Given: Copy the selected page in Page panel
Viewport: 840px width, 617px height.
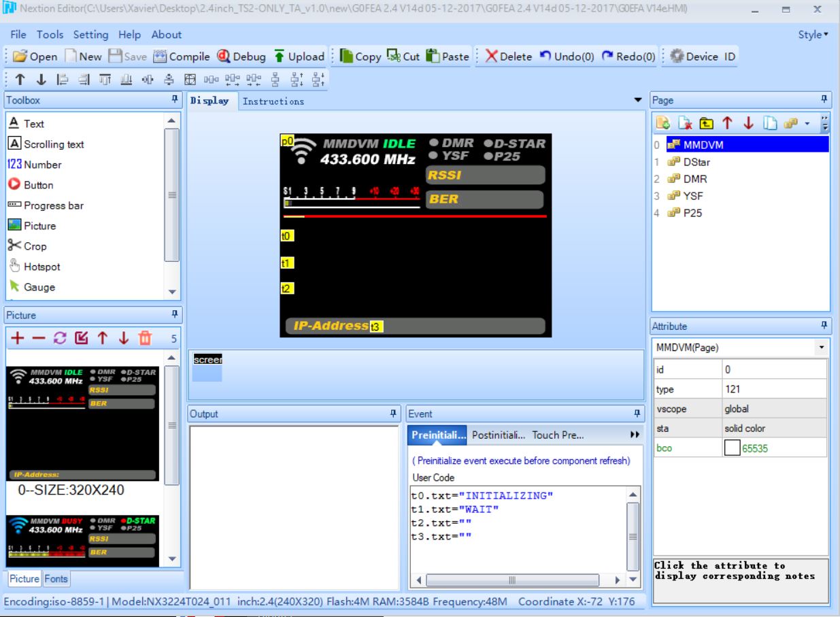Looking at the screenshot, I should click(769, 124).
